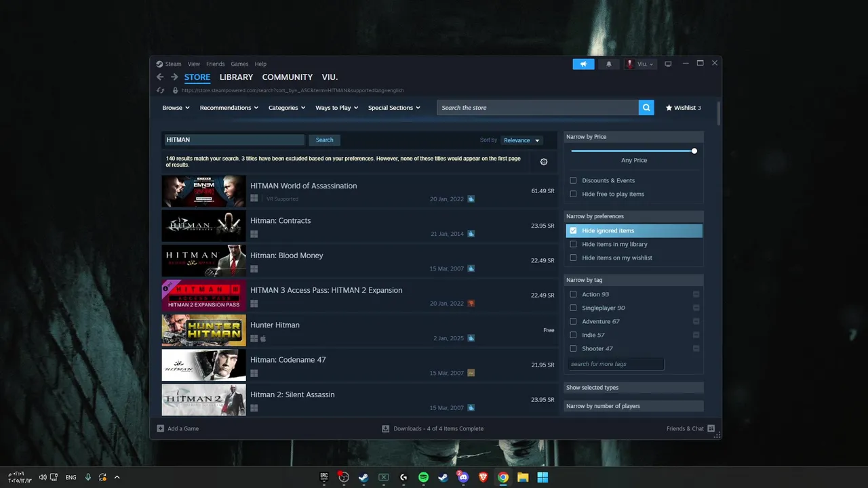The image size is (868, 488).
Task: Open Downloads status at bottom
Action: click(433, 428)
